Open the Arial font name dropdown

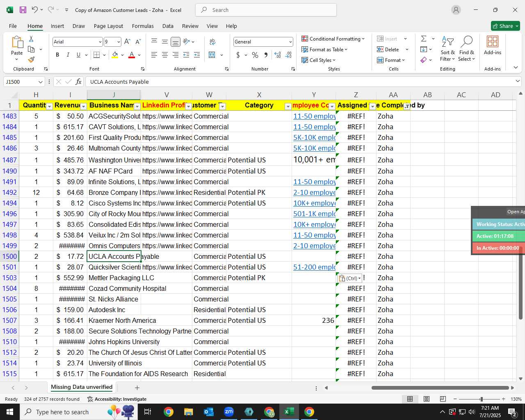tap(100, 42)
